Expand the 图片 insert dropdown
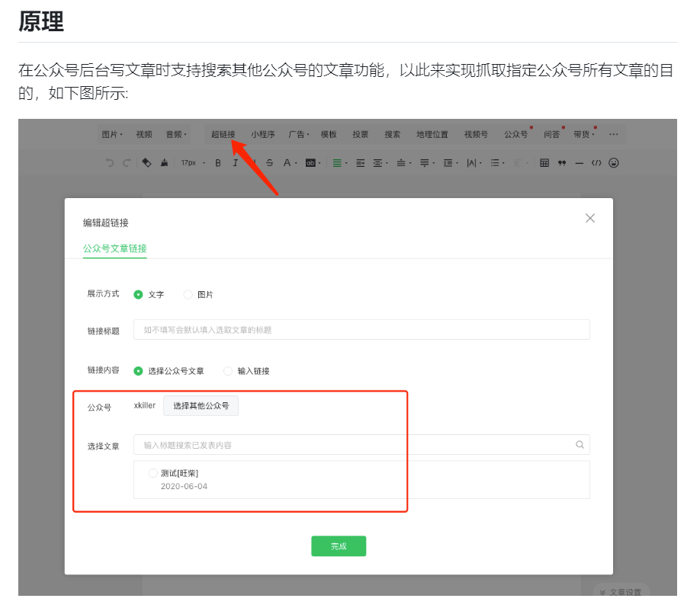Screen dimensions: 700x608 pos(112,134)
